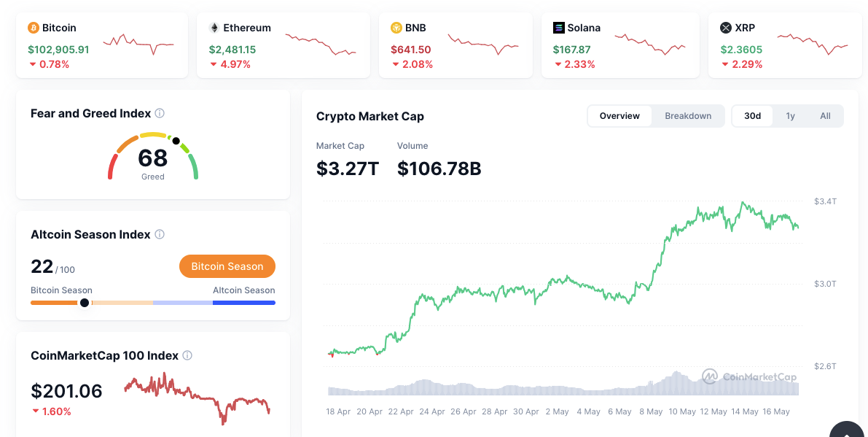Open the Ethereum price card

coord(283,45)
